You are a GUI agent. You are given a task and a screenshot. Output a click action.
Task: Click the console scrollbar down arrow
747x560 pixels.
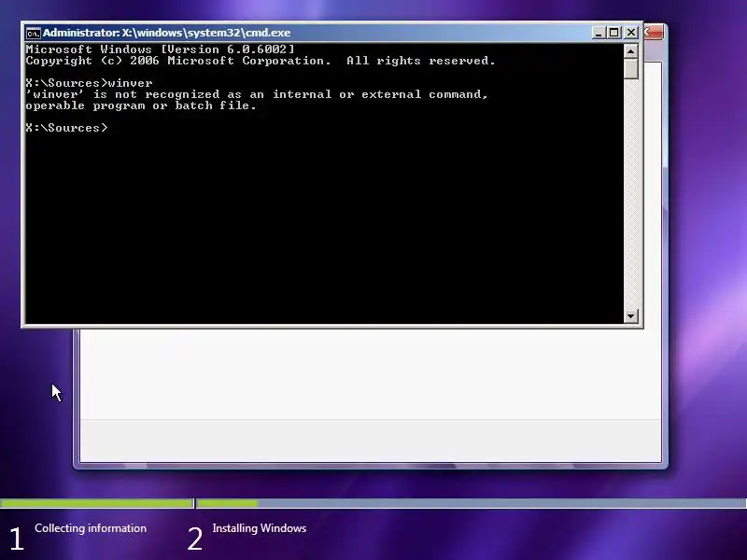point(631,315)
